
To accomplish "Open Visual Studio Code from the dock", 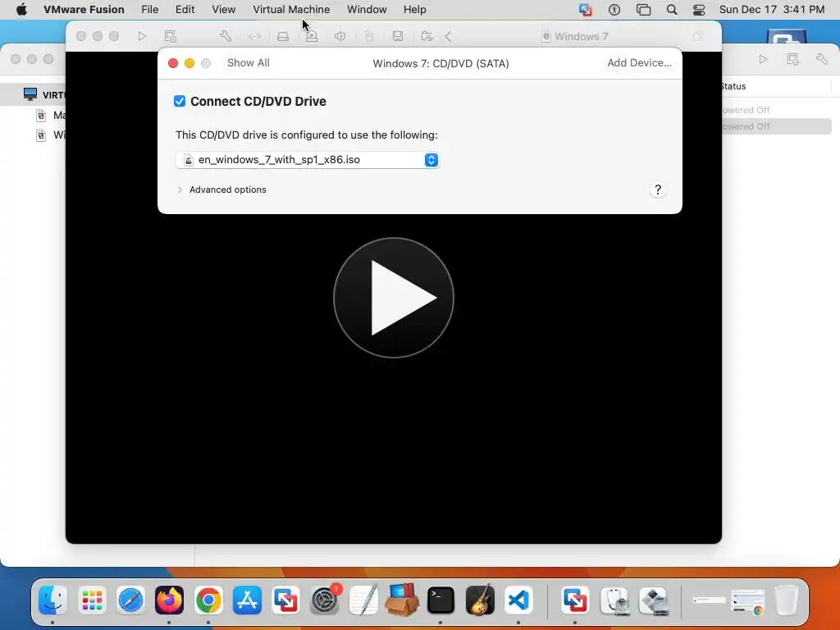I will (518, 600).
